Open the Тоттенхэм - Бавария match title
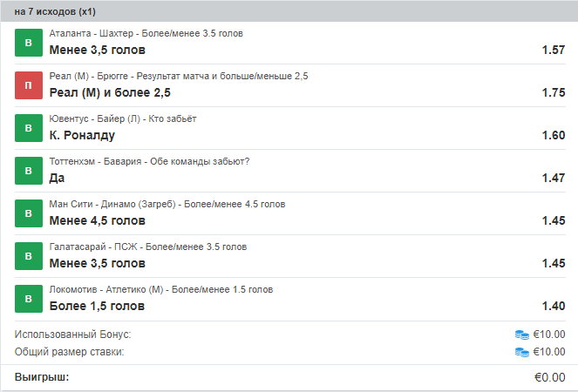The width and height of the screenshot is (578, 392). (150, 162)
